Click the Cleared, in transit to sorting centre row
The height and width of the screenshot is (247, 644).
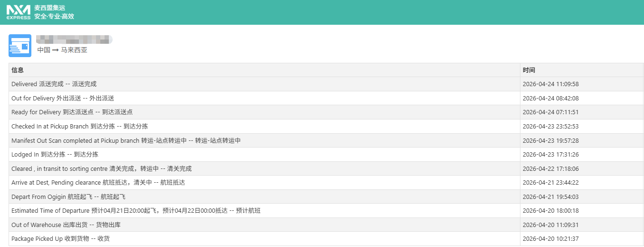[x=101, y=168]
